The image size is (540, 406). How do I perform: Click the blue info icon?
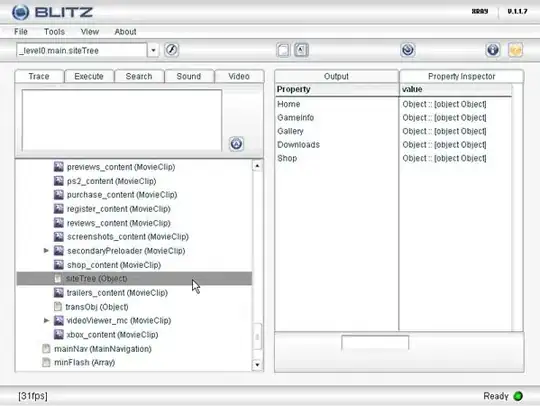coord(493,50)
